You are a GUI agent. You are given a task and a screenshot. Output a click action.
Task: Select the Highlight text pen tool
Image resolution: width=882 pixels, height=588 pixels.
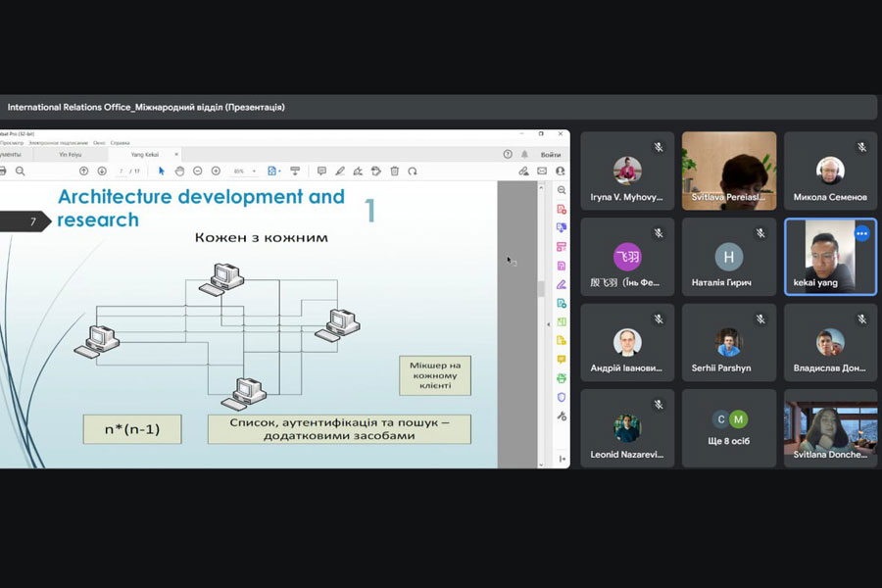340,171
